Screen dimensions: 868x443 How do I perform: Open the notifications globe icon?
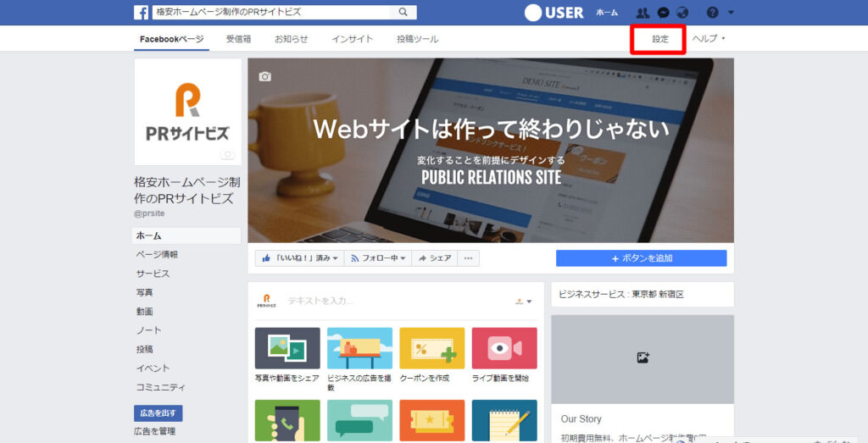coord(682,13)
